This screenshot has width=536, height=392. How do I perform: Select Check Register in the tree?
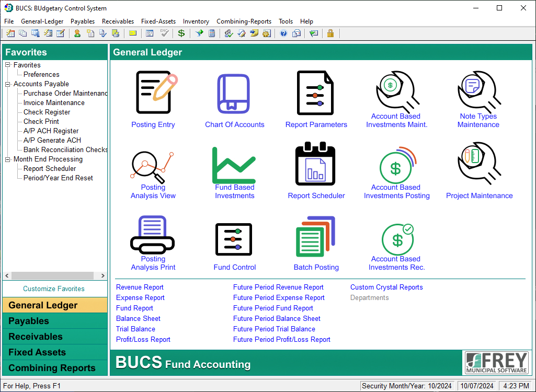pos(47,112)
